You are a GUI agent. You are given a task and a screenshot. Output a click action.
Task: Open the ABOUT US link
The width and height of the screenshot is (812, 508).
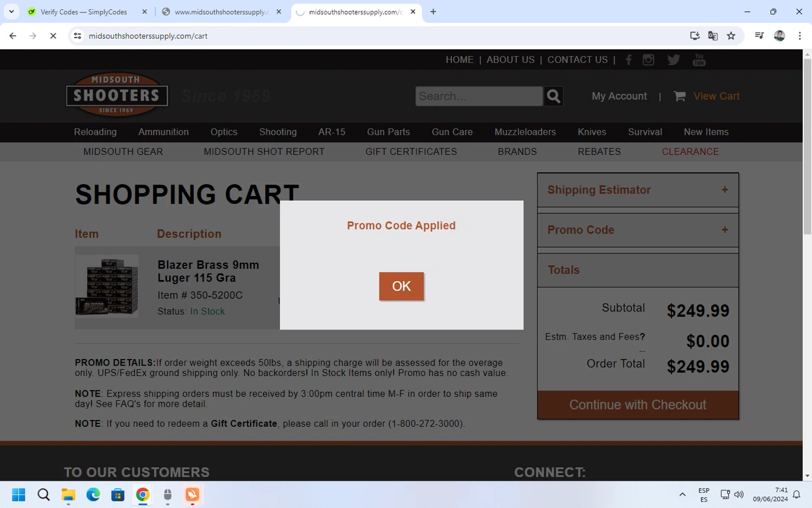pyautogui.click(x=510, y=60)
